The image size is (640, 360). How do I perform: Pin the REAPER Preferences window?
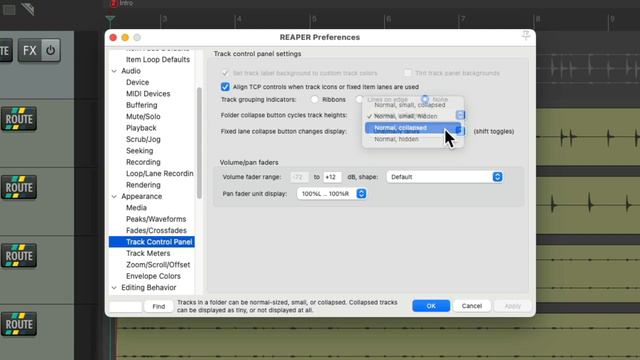(x=526, y=36)
